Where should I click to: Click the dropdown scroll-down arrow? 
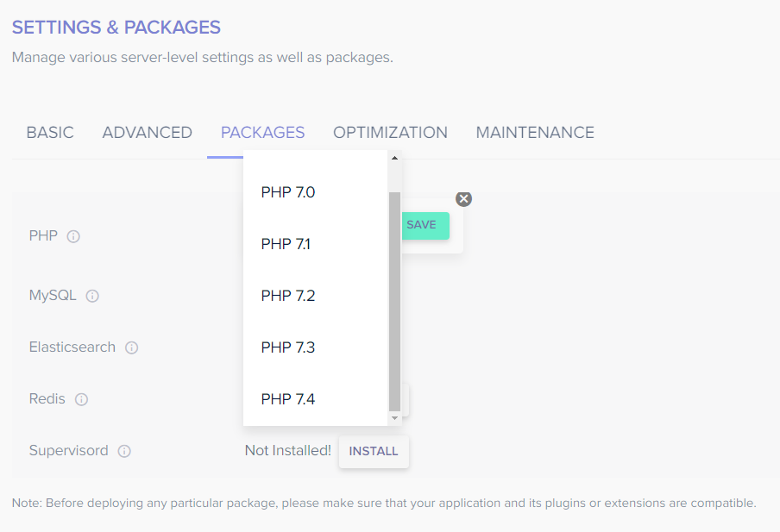click(x=394, y=417)
